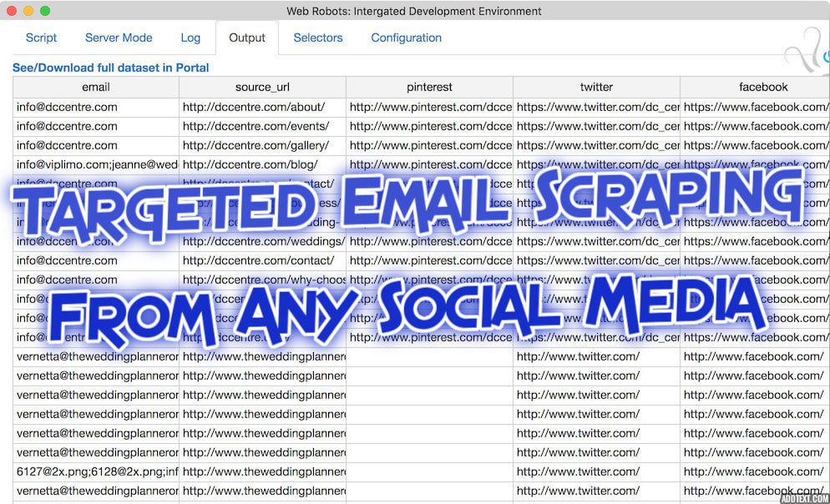Screen dimensions: 830x504
Task: Select the Output tab
Action: tap(246, 38)
